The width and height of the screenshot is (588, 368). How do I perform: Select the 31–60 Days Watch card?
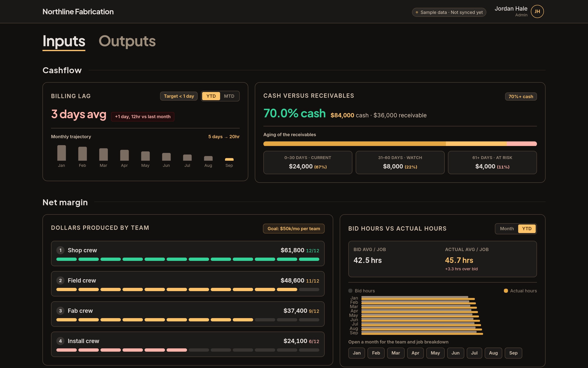click(x=400, y=162)
